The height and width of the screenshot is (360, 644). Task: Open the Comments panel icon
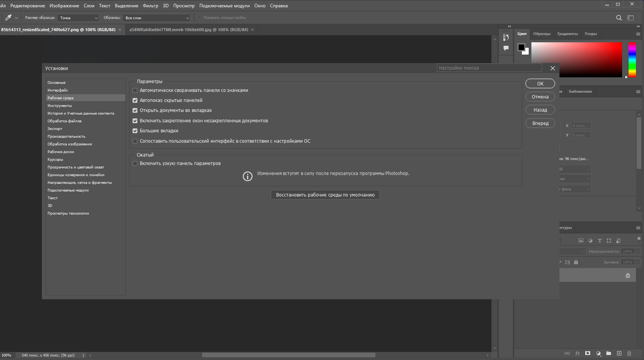[506, 48]
